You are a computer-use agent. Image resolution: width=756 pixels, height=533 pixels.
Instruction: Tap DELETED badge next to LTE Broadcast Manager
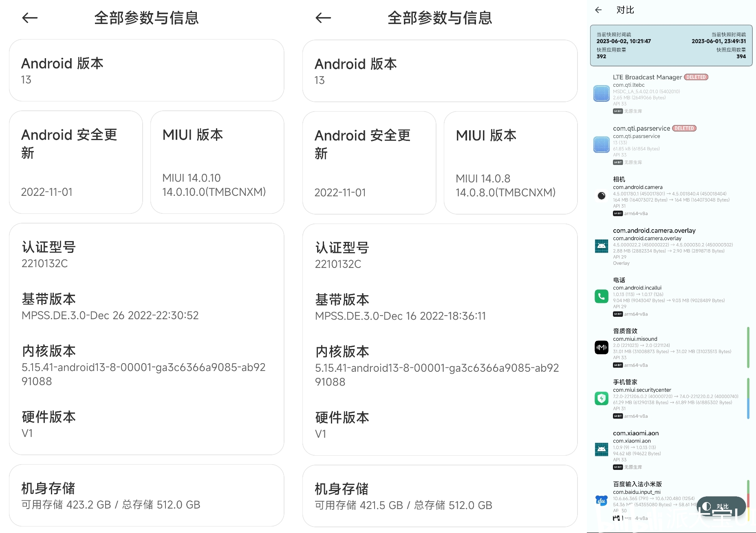click(x=696, y=77)
